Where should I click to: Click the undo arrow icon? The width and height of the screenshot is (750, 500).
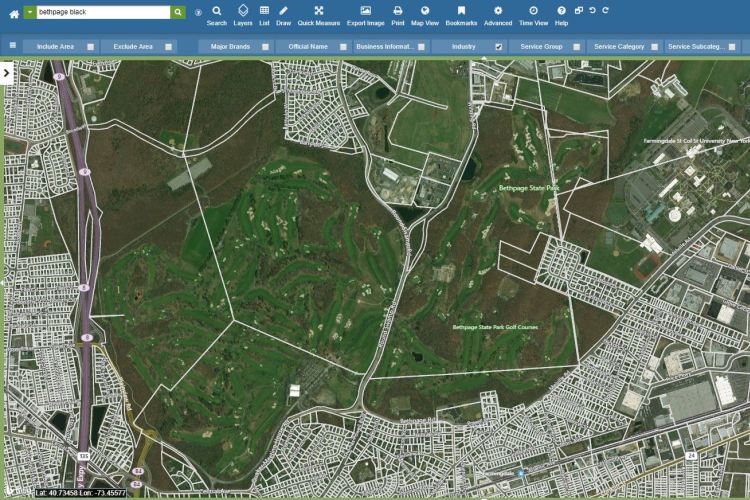click(592, 10)
